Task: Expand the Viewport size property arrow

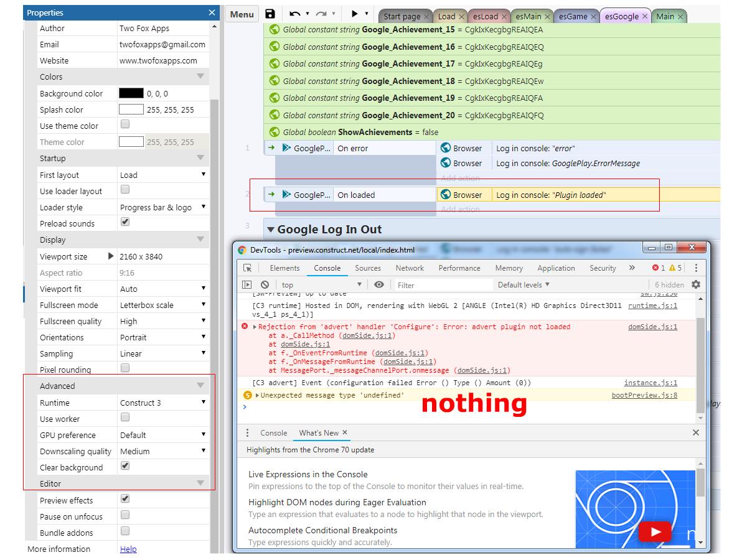Action: click(x=111, y=256)
